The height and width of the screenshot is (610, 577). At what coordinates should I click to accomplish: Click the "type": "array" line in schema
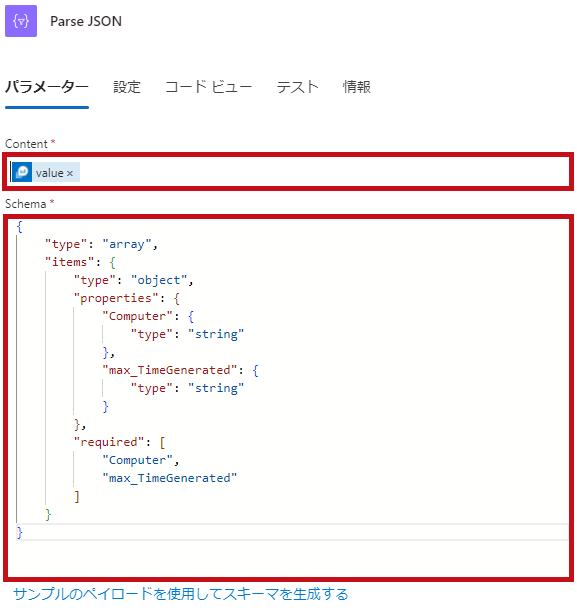101,244
